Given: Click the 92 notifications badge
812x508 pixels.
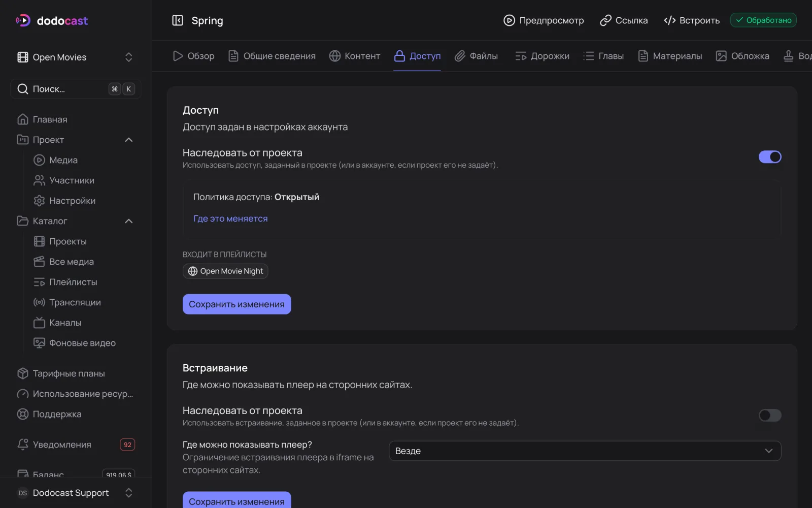Looking at the screenshot, I should [x=127, y=444].
